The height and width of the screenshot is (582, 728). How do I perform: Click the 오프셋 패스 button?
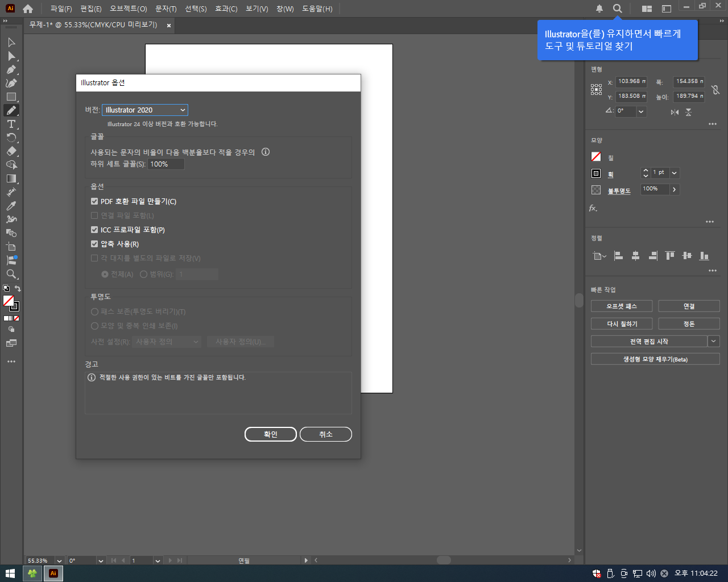point(622,306)
